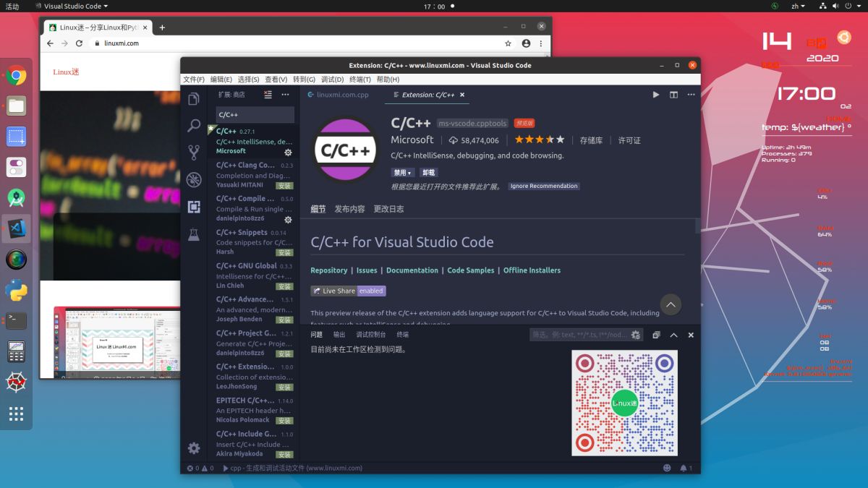Install the C/C++ GNU Global extension
This screenshot has width=868, height=488.
[x=284, y=286]
